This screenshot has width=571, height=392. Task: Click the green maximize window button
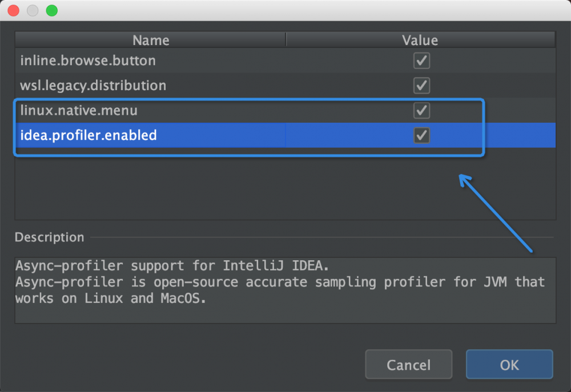[x=51, y=10]
